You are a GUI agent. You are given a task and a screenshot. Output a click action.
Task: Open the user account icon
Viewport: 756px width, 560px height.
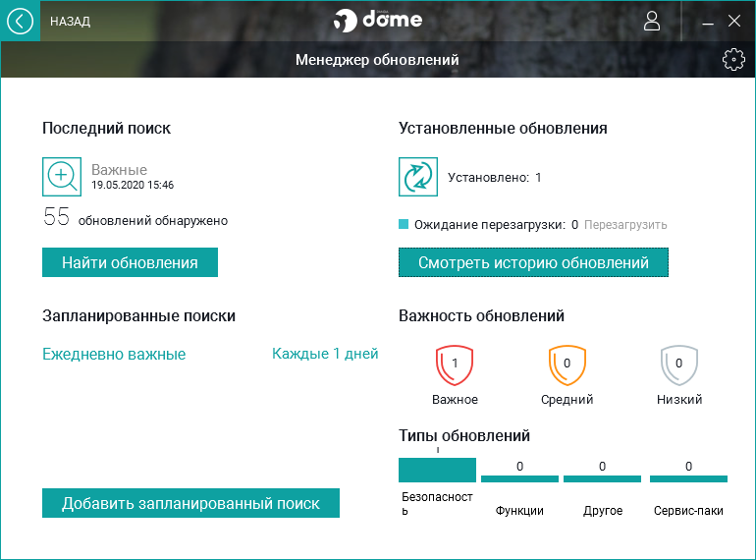[x=652, y=21]
